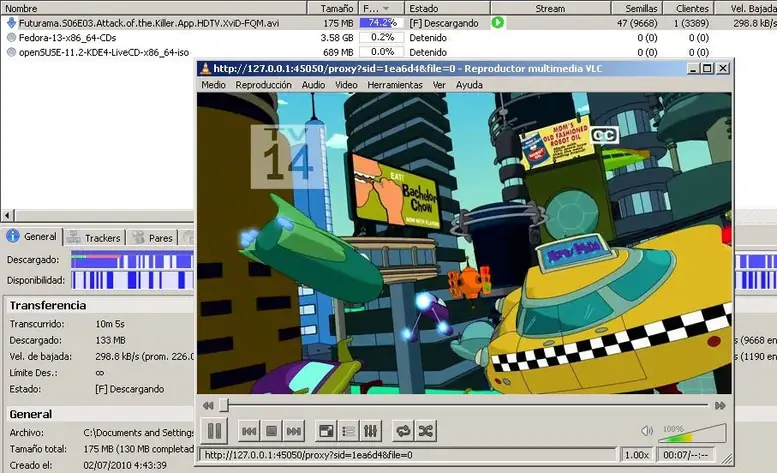
Task: Mute audio via the VLC speaker icon
Action: point(647,431)
